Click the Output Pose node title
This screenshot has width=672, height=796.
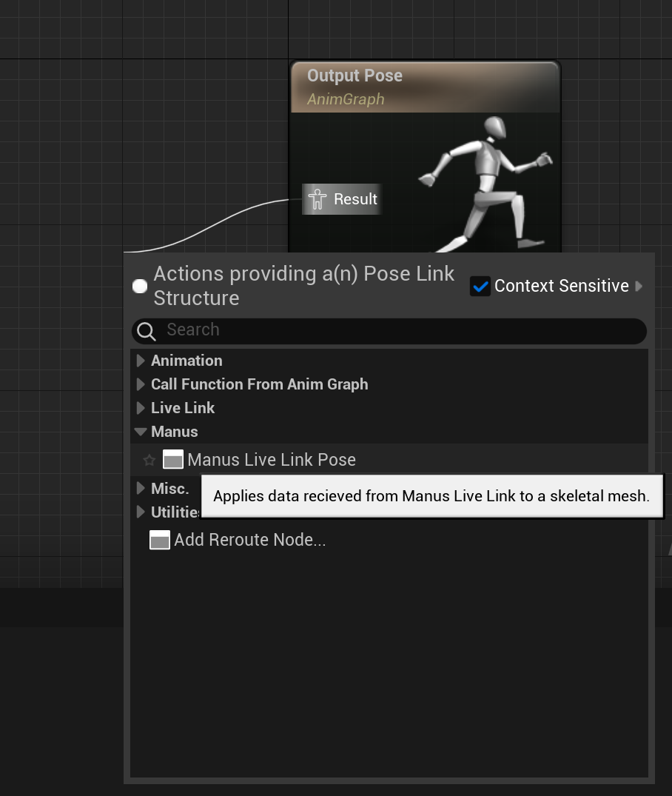[x=355, y=76]
